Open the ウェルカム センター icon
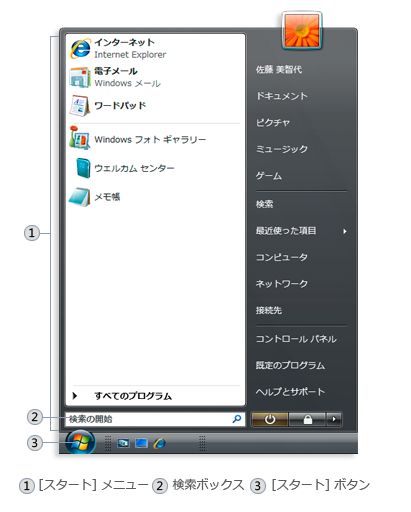The height and width of the screenshot is (512, 411). tap(83, 168)
